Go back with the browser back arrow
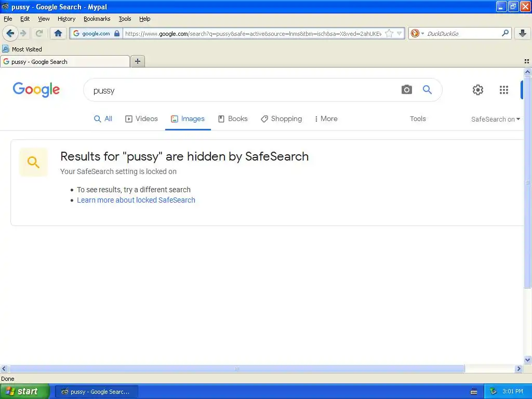532x399 pixels. [10, 33]
